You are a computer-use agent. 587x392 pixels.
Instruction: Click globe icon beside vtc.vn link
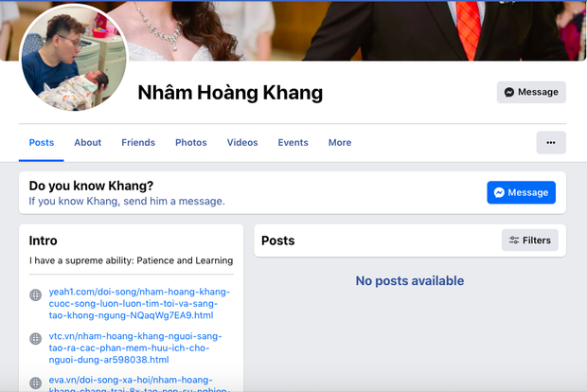click(x=36, y=337)
